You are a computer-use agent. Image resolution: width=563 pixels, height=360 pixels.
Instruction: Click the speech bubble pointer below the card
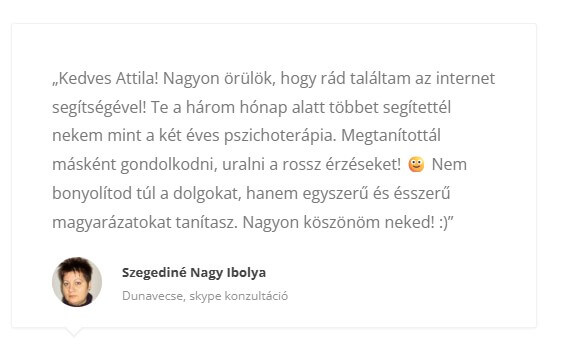(x=74, y=332)
